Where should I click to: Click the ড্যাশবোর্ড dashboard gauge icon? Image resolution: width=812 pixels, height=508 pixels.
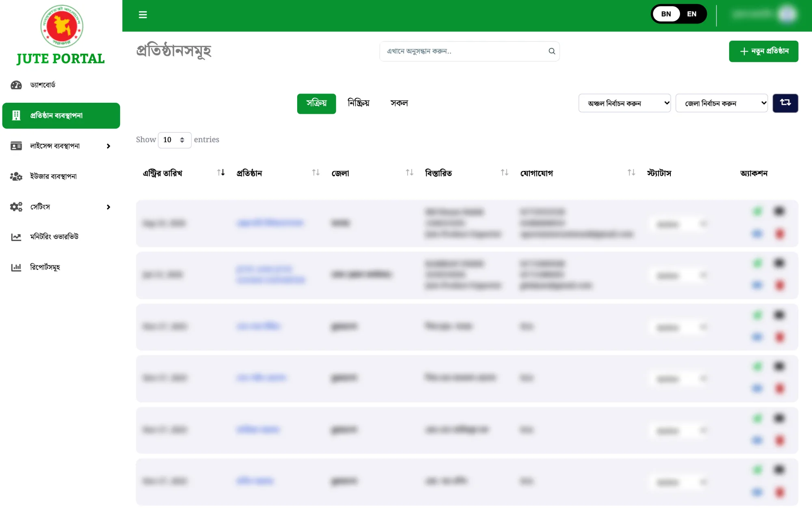coord(16,85)
